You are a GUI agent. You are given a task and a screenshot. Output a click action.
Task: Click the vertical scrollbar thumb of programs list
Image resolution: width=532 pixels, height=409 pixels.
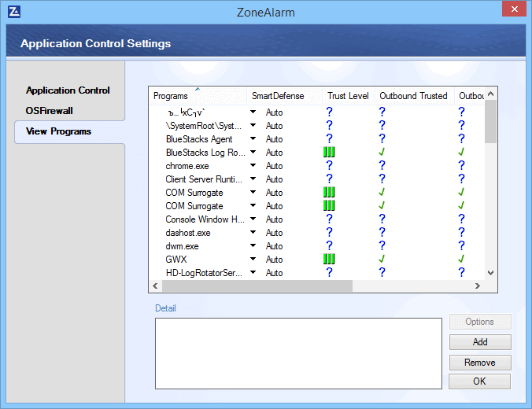click(490, 121)
